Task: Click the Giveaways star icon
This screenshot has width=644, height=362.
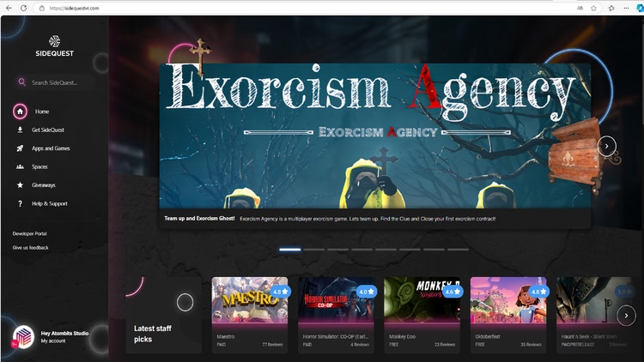Action: click(20, 185)
